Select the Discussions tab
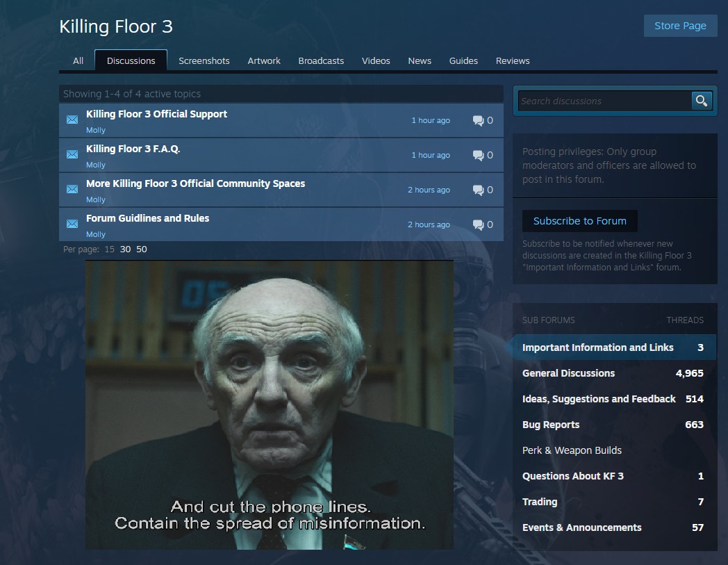 (x=131, y=61)
